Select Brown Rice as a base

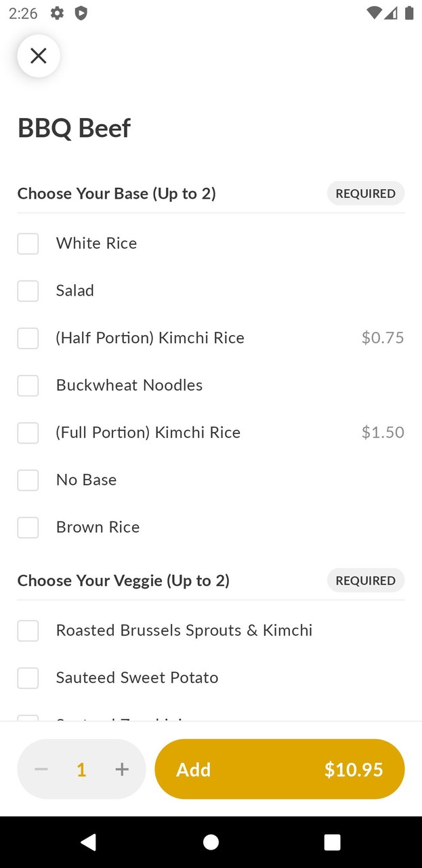click(28, 527)
